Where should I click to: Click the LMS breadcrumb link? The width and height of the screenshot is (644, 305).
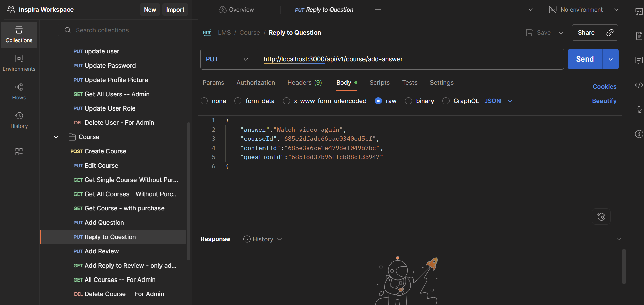224,33
